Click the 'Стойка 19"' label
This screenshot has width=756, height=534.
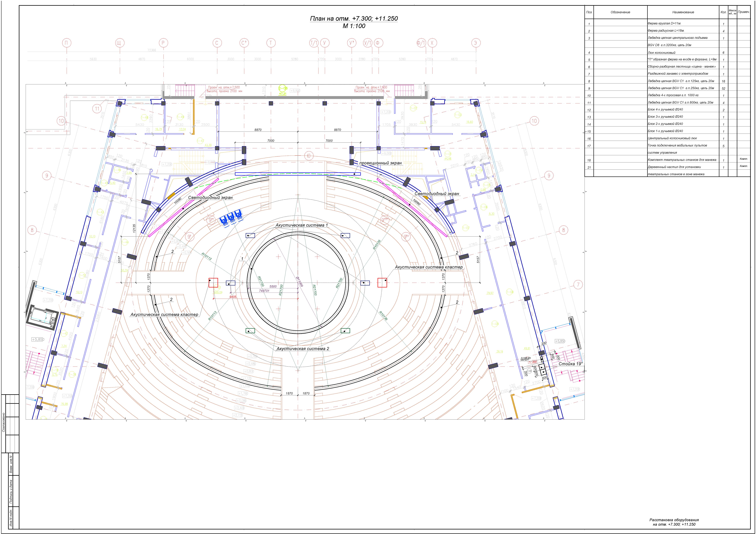point(571,364)
